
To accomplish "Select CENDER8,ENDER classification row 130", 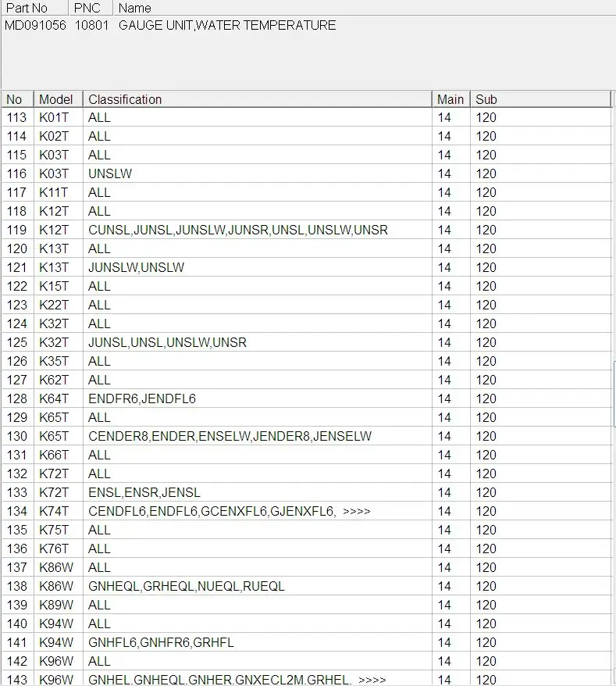I will [x=230, y=436].
